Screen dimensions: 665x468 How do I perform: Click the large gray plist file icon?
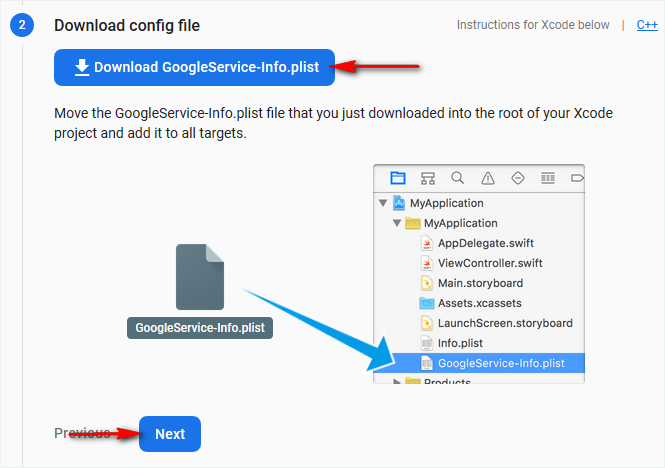[x=200, y=277]
